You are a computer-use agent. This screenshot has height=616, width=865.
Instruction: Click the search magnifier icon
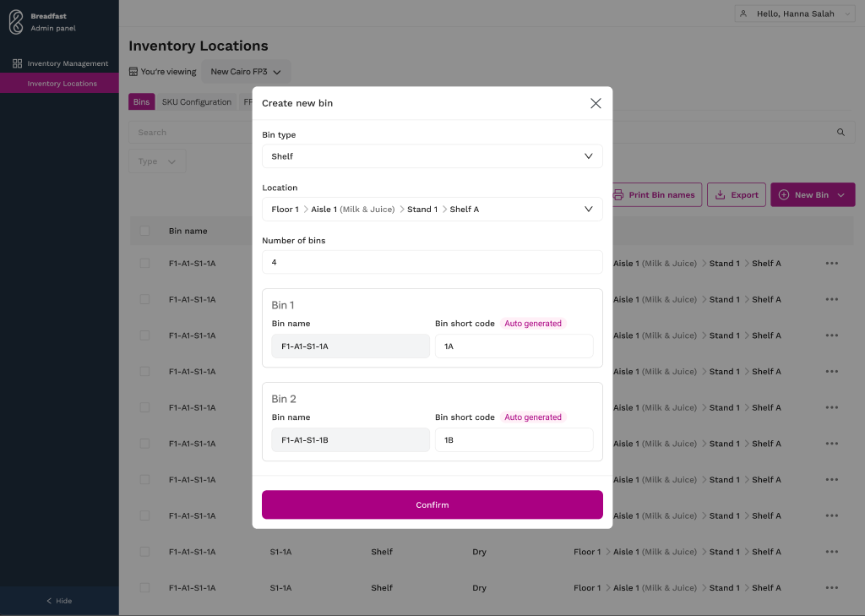(x=841, y=132)
